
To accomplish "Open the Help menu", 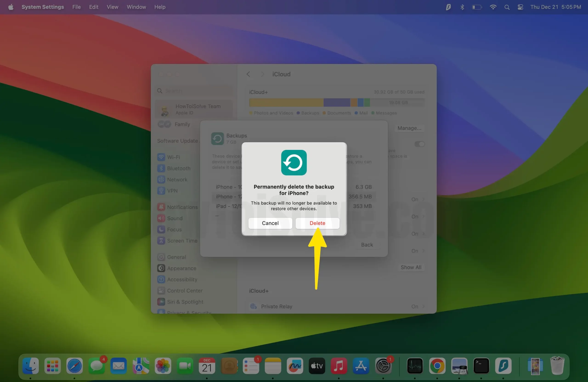I will 160,7.
